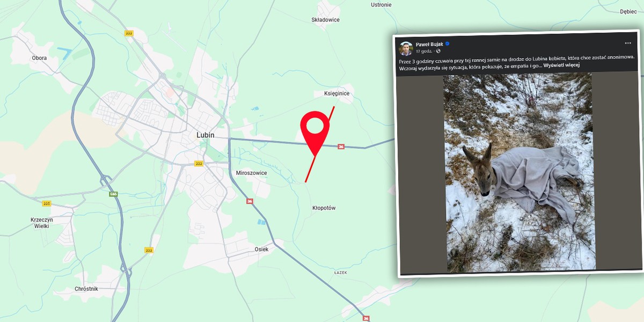
Task: Open the deer photo in the post
Action: point(519,172)
